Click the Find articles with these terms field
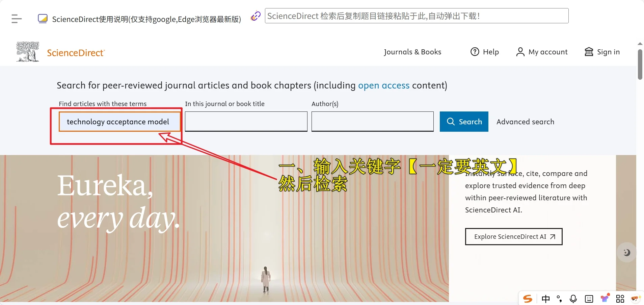The width and height of the screenshot is (644, 305). [x=120, y=122]
